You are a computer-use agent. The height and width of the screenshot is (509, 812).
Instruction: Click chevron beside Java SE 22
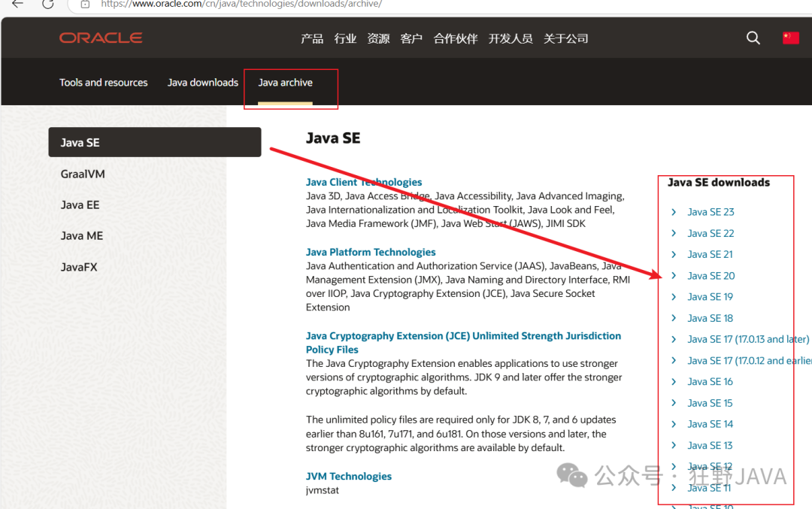point(674,233)
